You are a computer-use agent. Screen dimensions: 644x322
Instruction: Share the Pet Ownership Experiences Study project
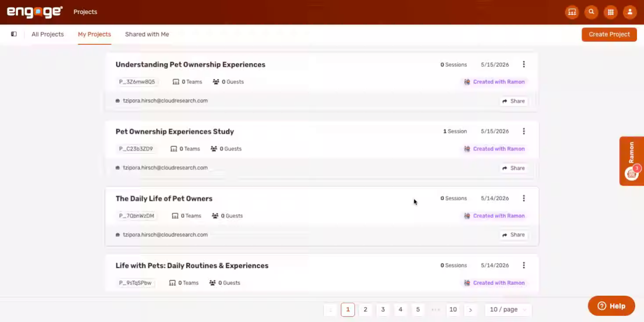tap(514, 168)
